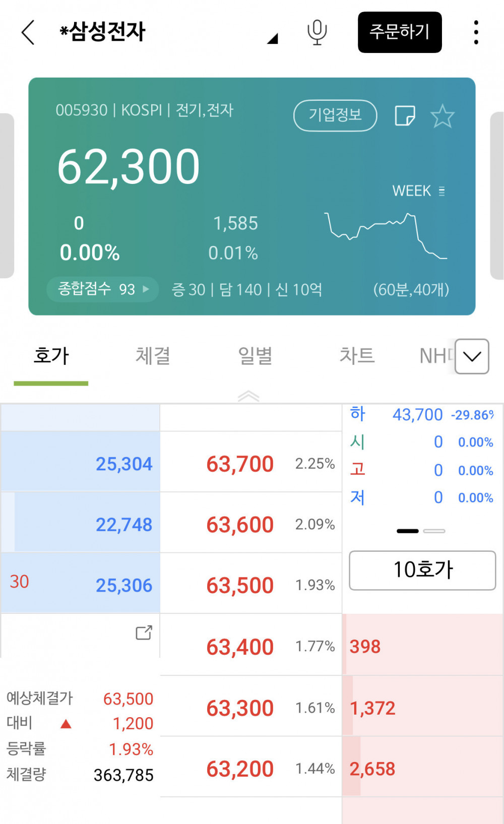Tap the 대비 1,200 change value
Viewport: 504px width, 824px height.
pyautogui.click(x=133, y=724)
